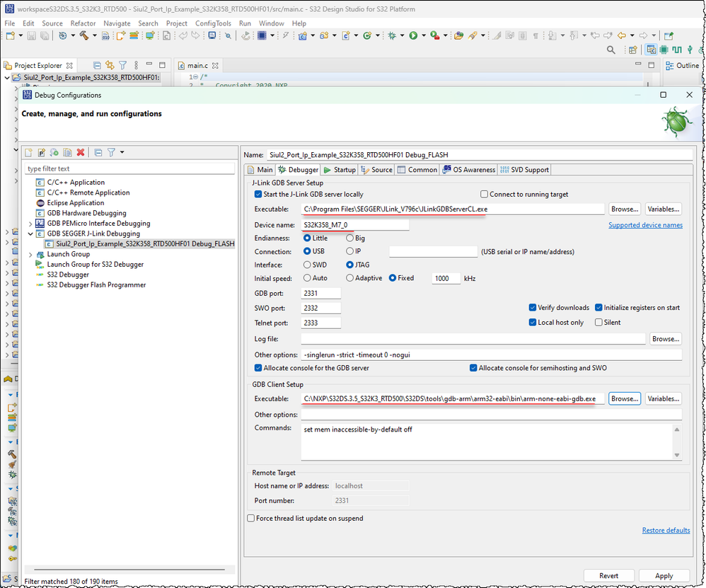The height and width of the screenshot is (588, 706).
Task: Open the chip Pins perspective icon
Action: 664,50
